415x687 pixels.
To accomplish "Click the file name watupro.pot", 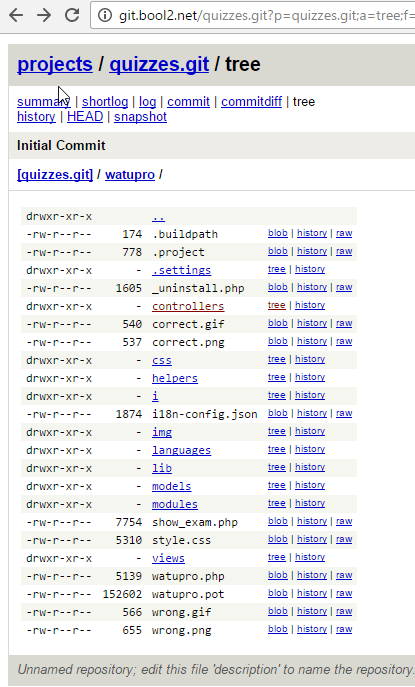I will 188,594.
